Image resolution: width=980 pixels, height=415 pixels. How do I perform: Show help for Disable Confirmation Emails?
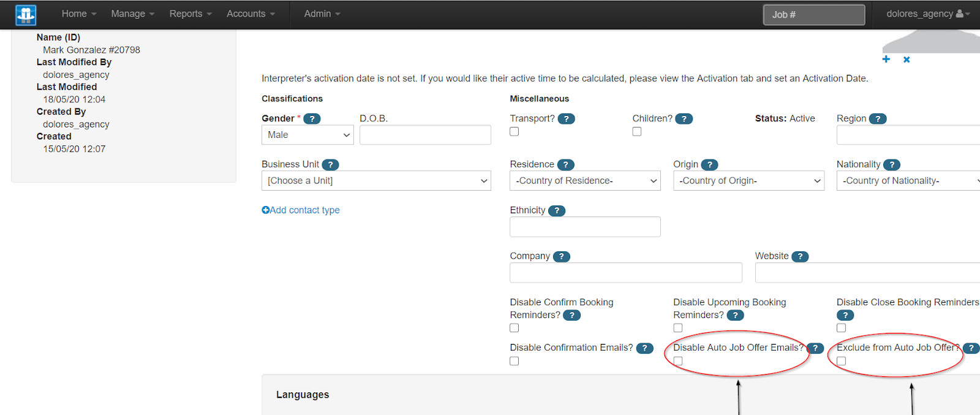click(x=644, y=348)
